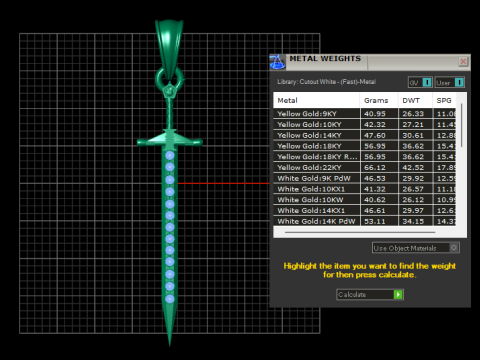Select the sword pendant bail
This screenshot has width=480, height=360.
click(x=169, y=48)
